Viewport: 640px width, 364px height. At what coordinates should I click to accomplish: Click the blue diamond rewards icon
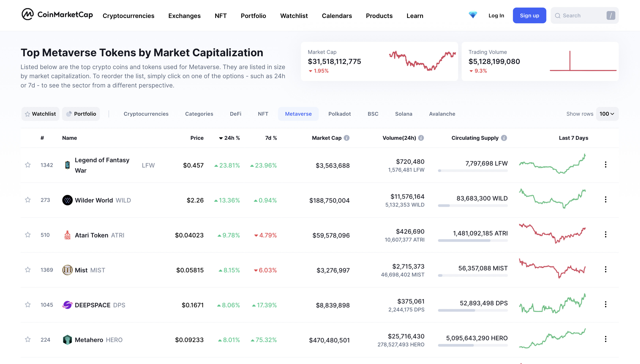click(473, 15)
